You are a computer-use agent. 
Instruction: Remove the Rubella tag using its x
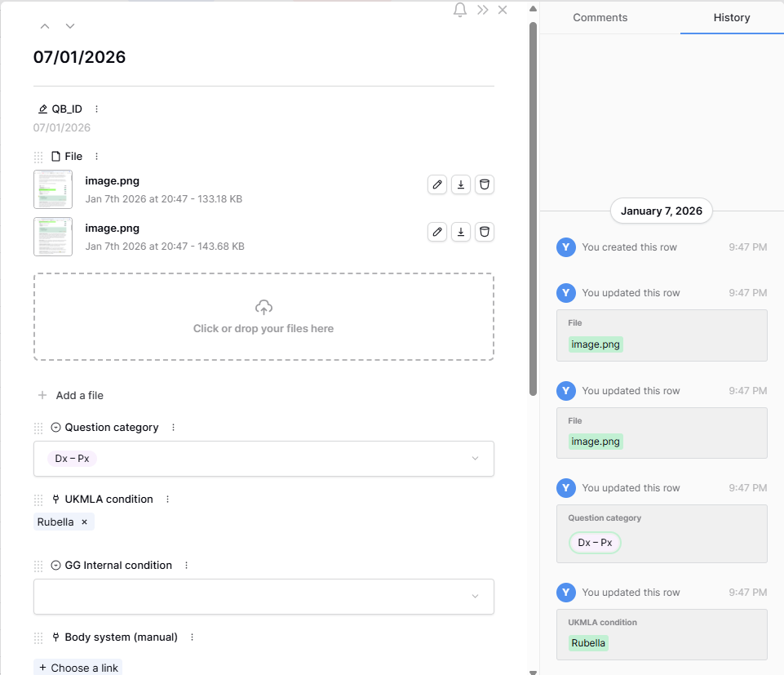point(84,522)
